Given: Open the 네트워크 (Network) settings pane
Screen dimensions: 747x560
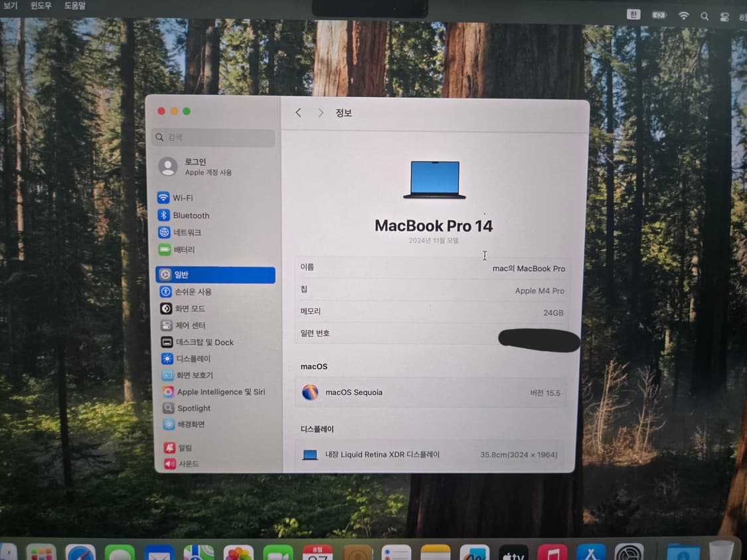Looking at the screenshot, I should [x=187, y=233].
